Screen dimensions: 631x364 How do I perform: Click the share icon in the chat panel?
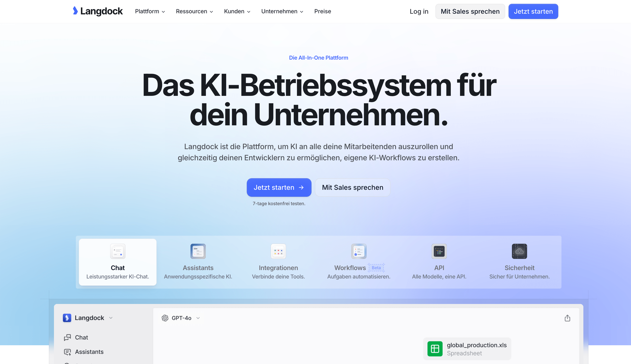(567, 318)
